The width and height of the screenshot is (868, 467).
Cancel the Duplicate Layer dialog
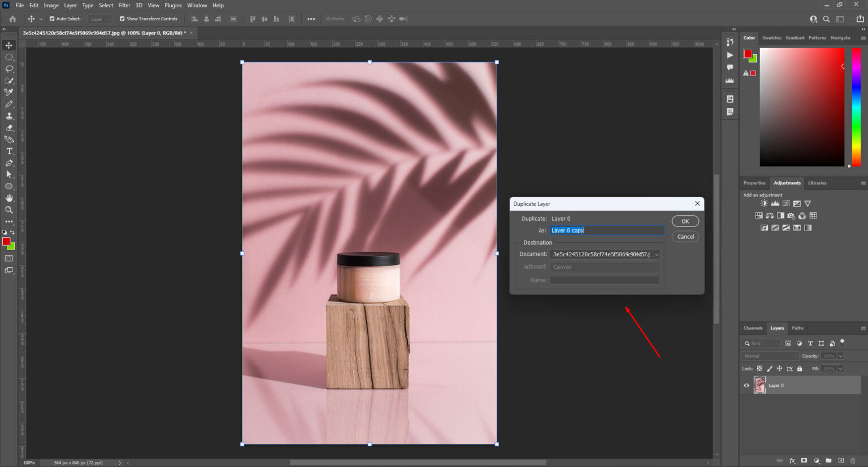pos(685,236)
